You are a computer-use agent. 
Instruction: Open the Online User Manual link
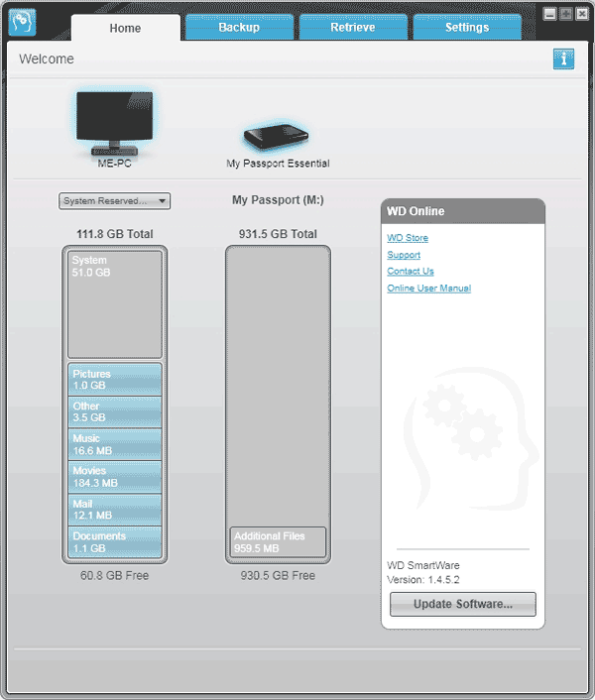click(x=429, y=289)
